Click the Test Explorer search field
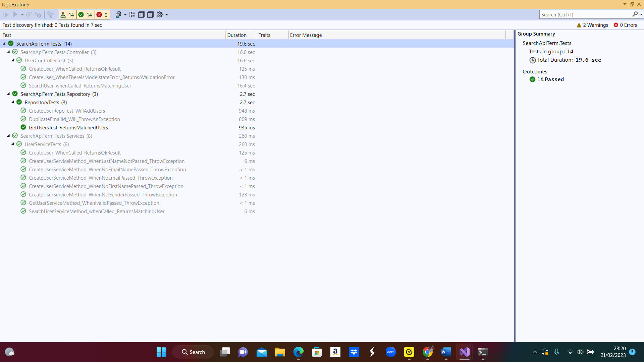This screenshot has width=644, height=362. [x=585, y=14]
